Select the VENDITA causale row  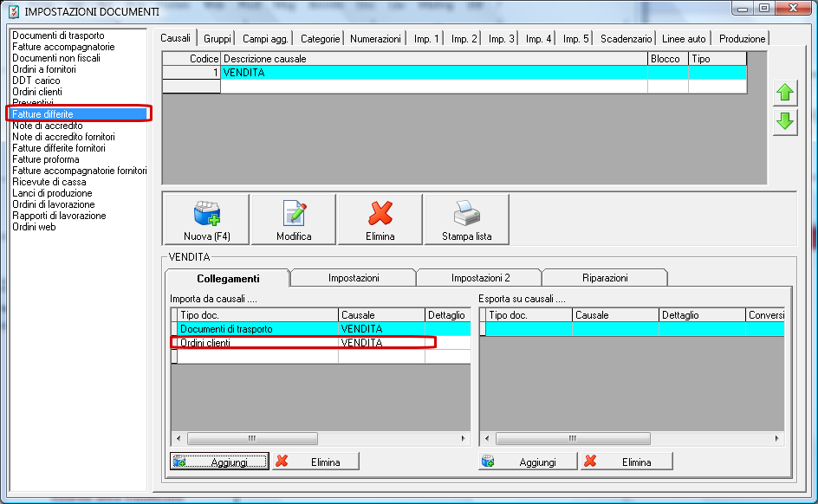(x=455, y=73)
